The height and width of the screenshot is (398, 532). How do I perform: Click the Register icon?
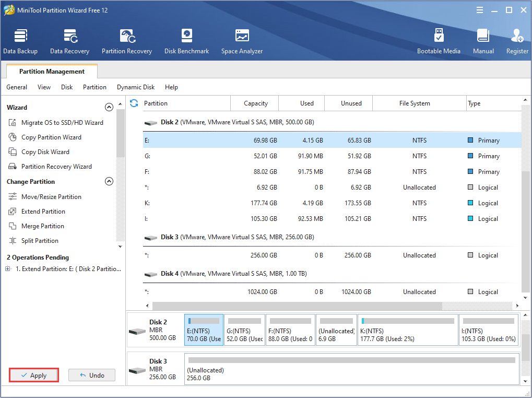tap(517, 41)
